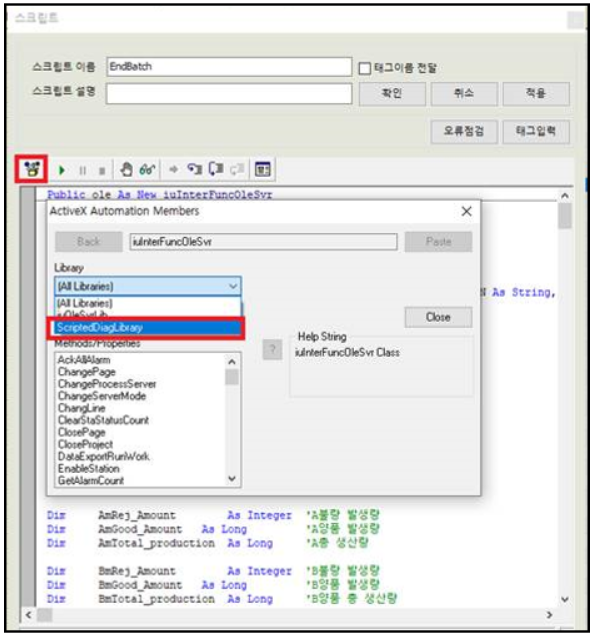The width and height of the screenshot is (592, 636).
Task: Click the help question mark button
Action: pyautogui.click(x=272, y=349)
